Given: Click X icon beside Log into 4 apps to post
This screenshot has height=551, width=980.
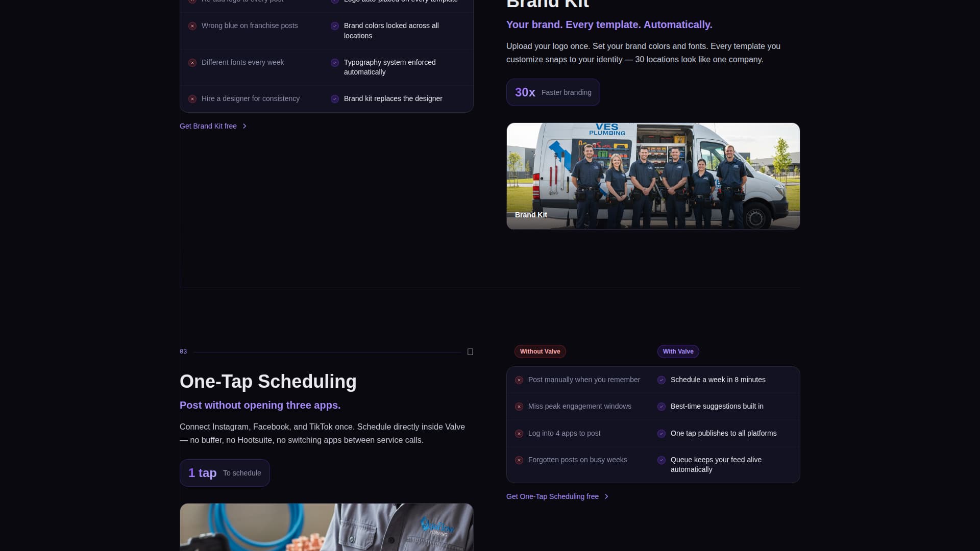Looking at the screenshot, I should point(519,434).
